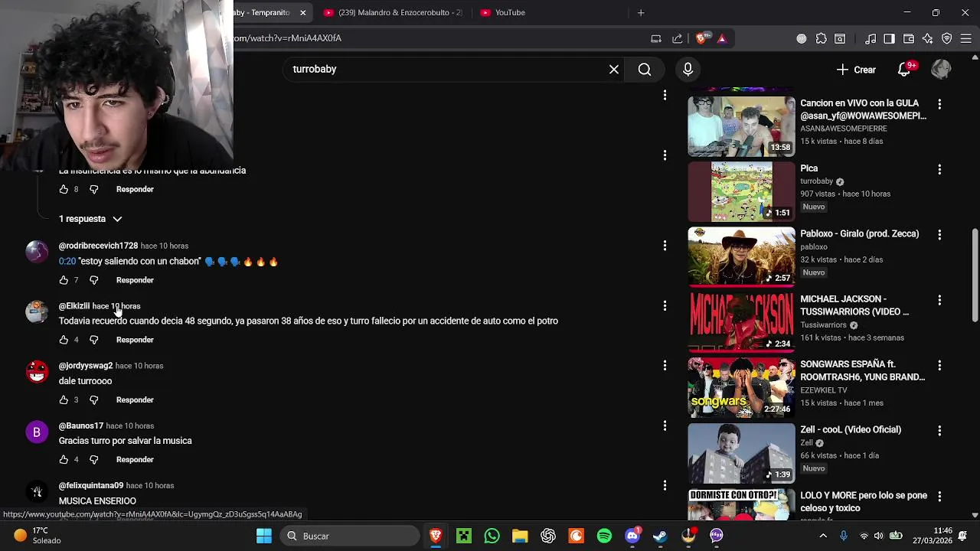Open the media control music note icon
This screenshot has height=551, width=980.
[871, 38]
